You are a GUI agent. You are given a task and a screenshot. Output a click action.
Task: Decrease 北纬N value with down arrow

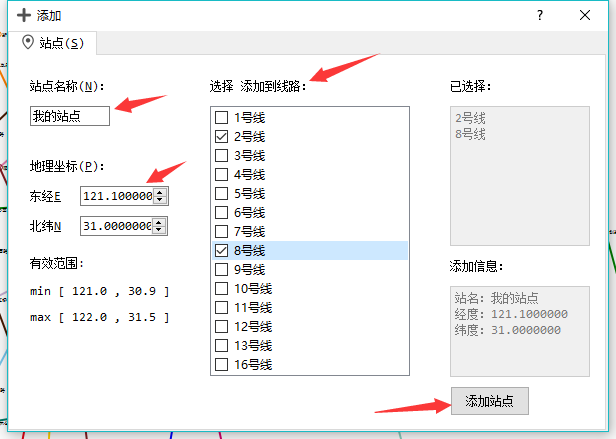[159, 230]
